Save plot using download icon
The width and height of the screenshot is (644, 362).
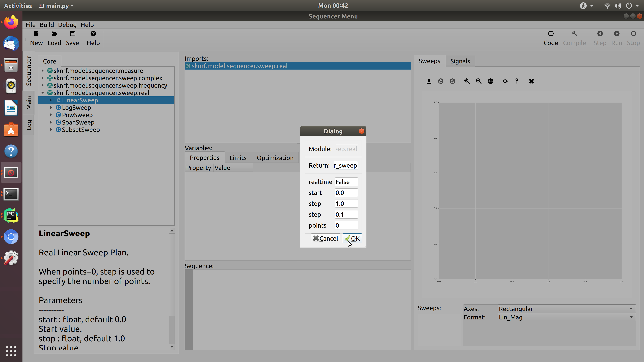coord(429,81)
